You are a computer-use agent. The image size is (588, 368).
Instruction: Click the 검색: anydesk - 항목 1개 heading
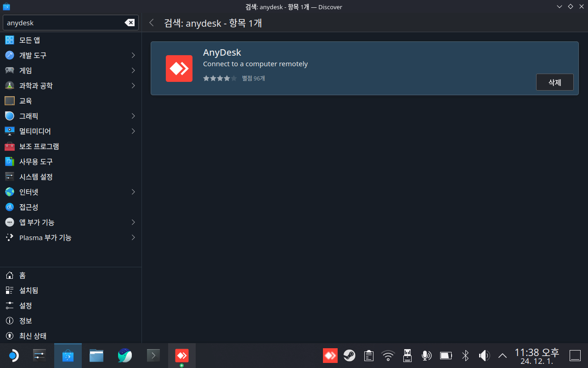pos(213,23)
